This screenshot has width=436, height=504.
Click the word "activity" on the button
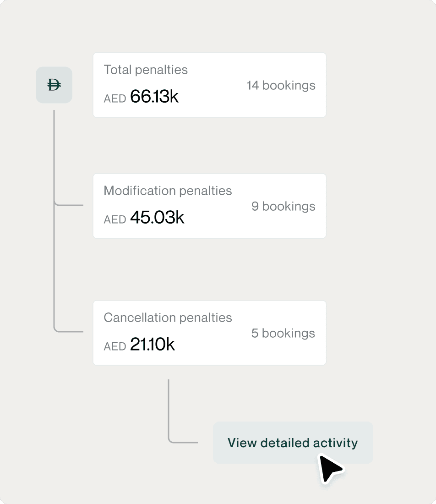(x=335, y=443)
